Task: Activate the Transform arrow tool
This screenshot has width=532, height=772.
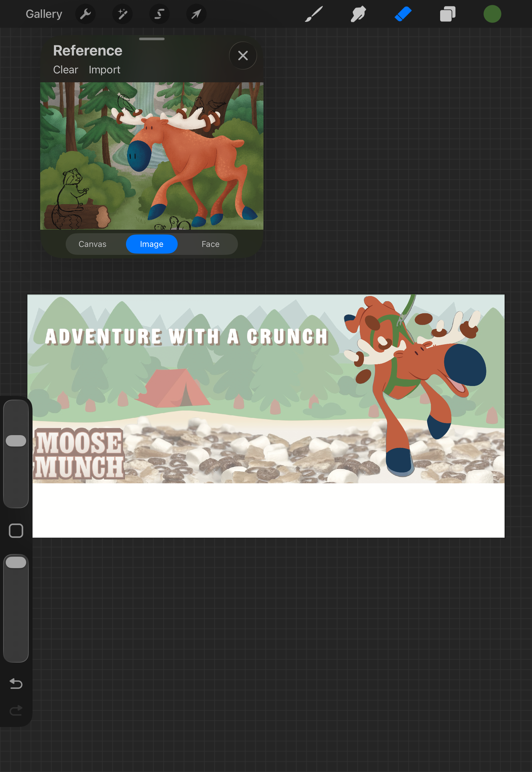Action: [196, 14]
